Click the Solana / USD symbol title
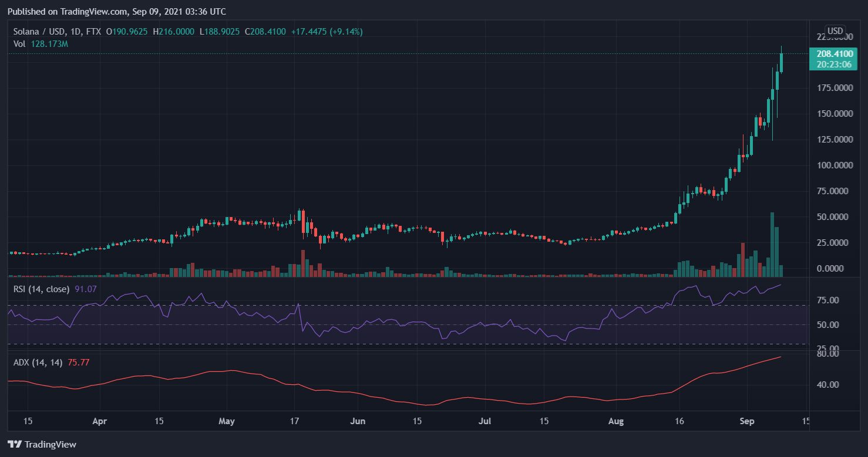This screenshot has width=868, height=457. [x=41, y=32]
